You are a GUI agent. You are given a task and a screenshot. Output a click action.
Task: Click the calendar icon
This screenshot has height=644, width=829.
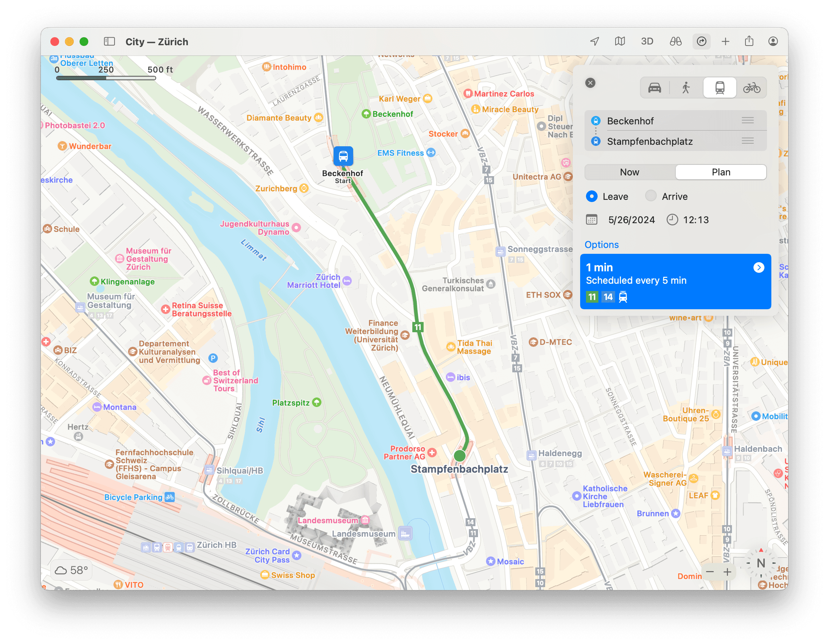(x=591, y=220)
